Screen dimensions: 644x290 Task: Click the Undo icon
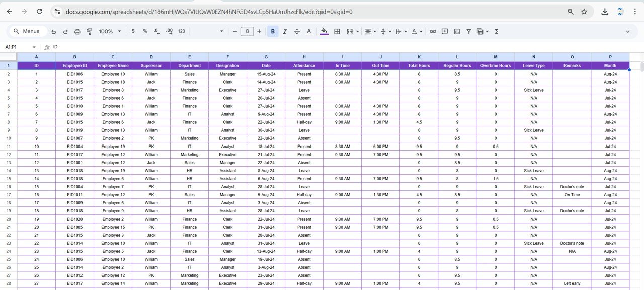53,31
